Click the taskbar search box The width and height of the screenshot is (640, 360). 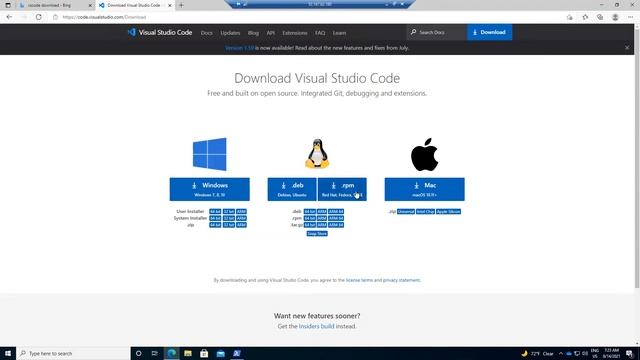tap(73, 353)
